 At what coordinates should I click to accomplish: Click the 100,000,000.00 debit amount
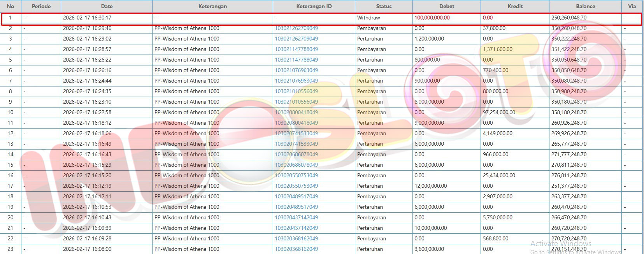click(432, 18)
